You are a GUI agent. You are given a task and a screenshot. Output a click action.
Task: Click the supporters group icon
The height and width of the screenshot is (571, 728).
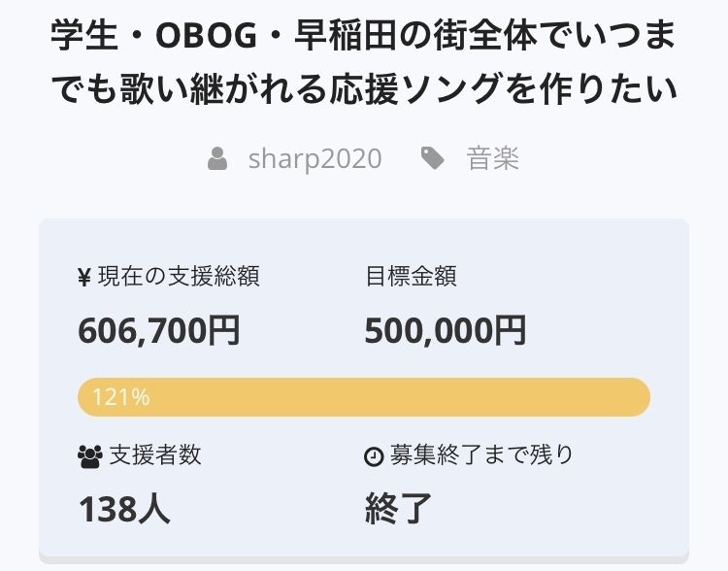coord(88,455)
